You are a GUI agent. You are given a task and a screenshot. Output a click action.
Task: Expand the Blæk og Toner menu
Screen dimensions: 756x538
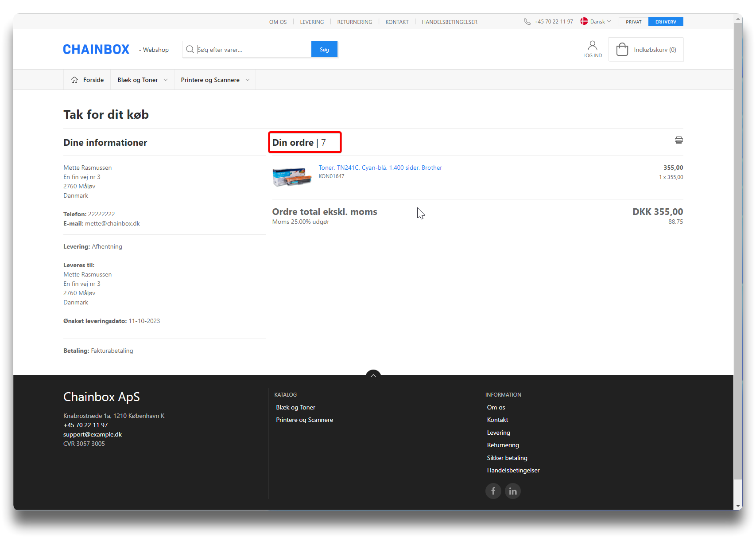(x=142, y=80)
